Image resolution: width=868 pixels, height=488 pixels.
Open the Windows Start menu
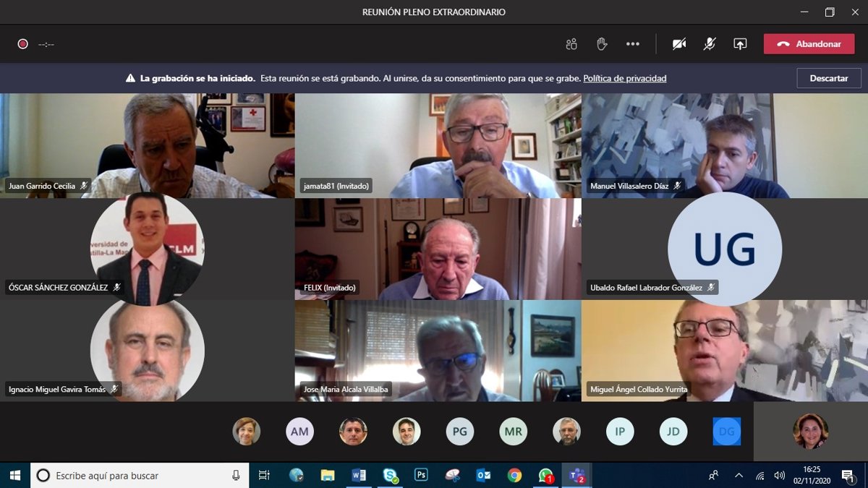14,475
